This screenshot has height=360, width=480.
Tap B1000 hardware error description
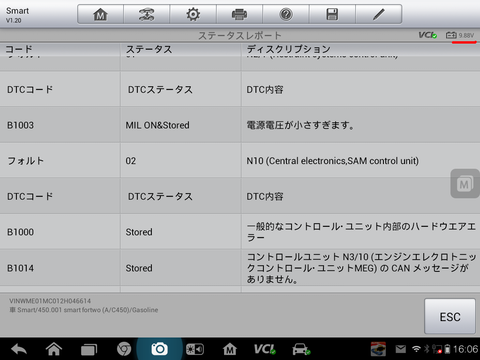[361, 232]
